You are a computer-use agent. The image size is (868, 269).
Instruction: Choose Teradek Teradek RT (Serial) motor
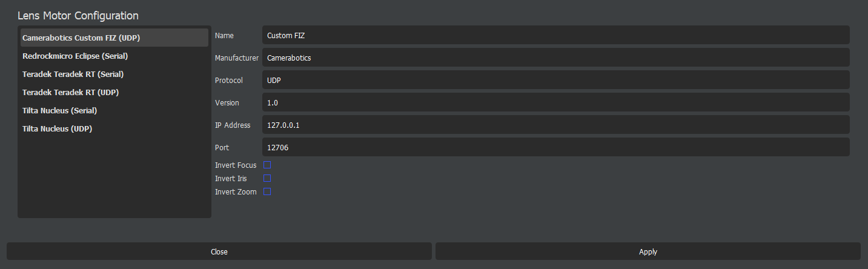pyautogui.click(x=114, y=74)
